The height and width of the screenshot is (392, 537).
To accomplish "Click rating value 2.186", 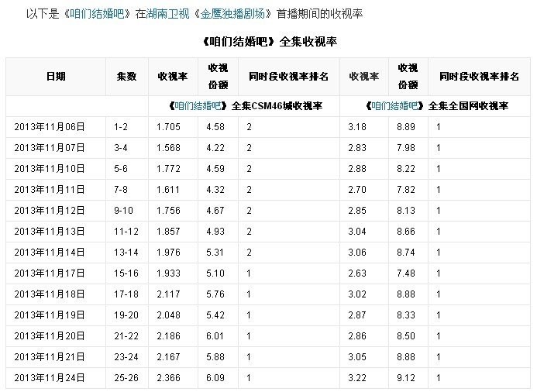I will pos(168,336).
